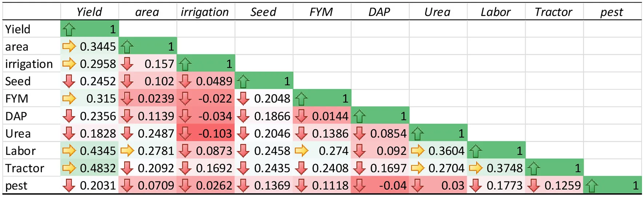The height and width of the screenshot is (197, 644).
Task: Select the FYM row label
Action: click(17, 99)
